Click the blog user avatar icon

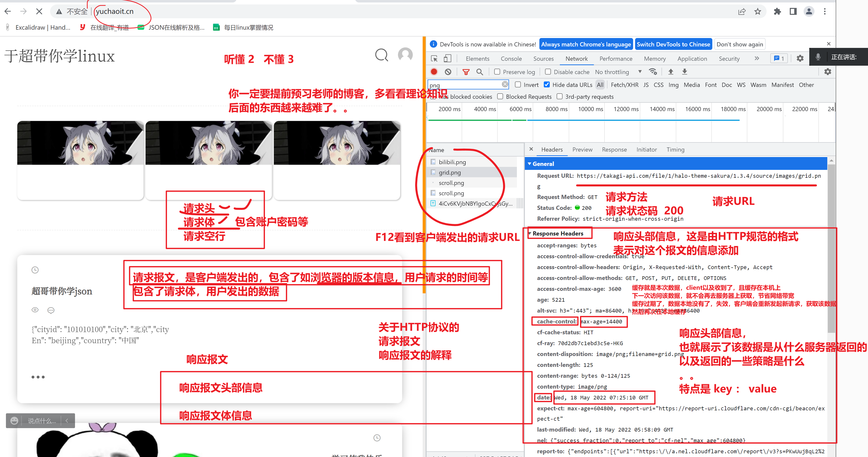pos(405,55)
